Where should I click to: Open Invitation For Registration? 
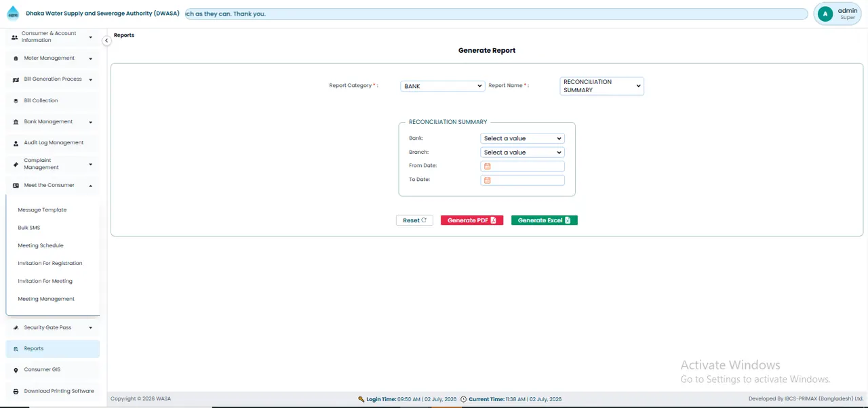click(x=50, y=263)
